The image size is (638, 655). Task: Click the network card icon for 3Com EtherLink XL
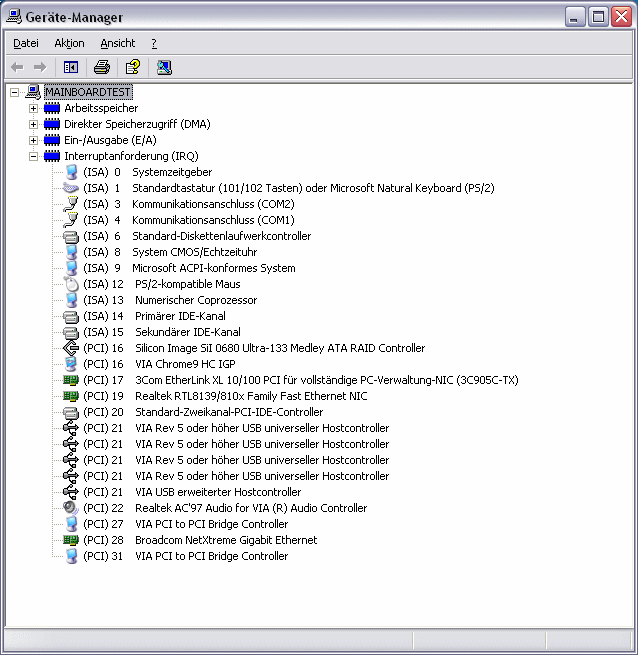pos(71,380)
